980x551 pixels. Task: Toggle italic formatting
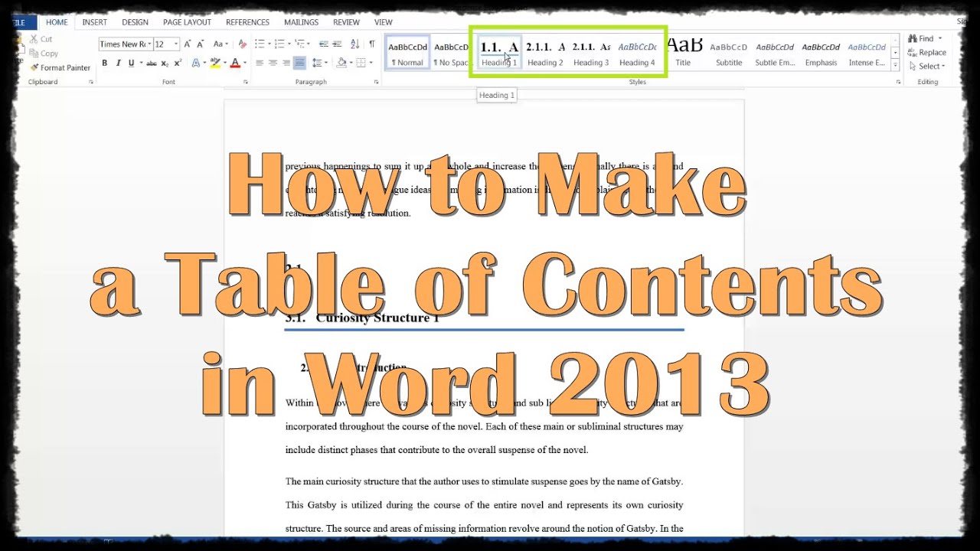pos(118,64)
